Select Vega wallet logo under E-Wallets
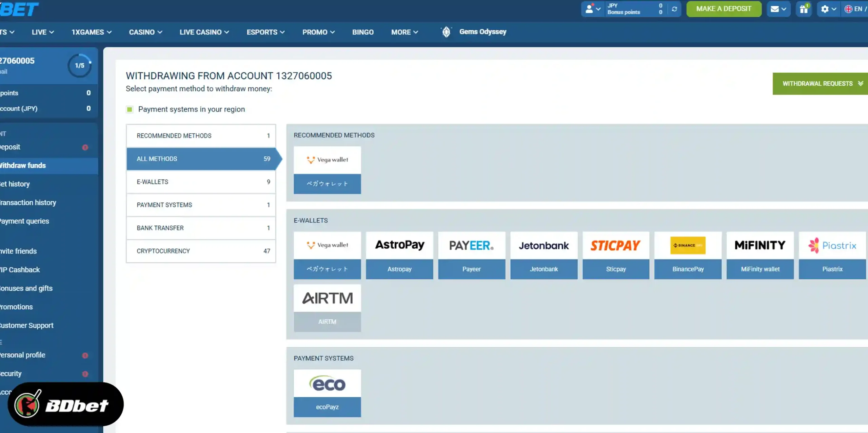 [327, 245]
